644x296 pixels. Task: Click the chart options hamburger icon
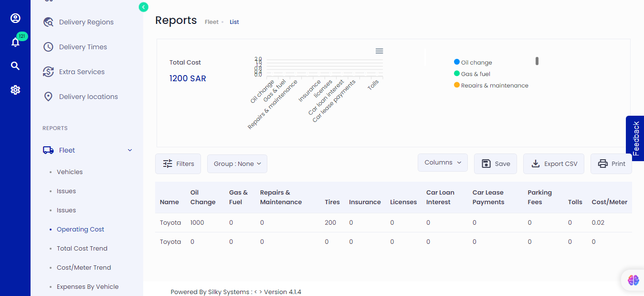[379, 51]
